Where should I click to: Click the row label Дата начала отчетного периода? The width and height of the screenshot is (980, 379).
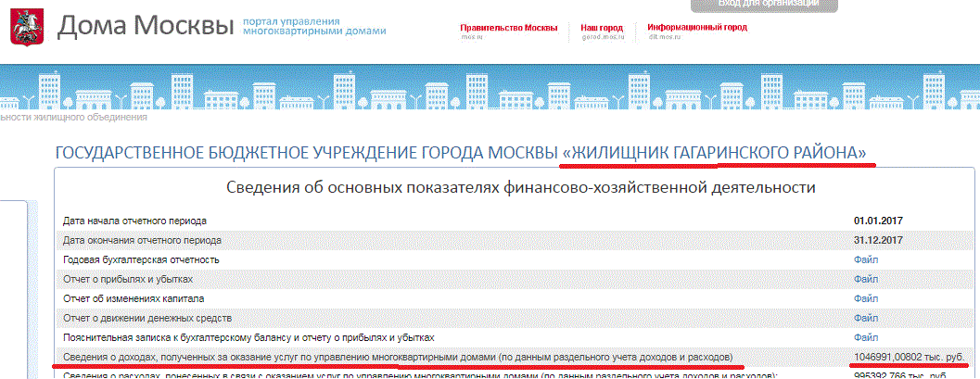pos(135,221)
